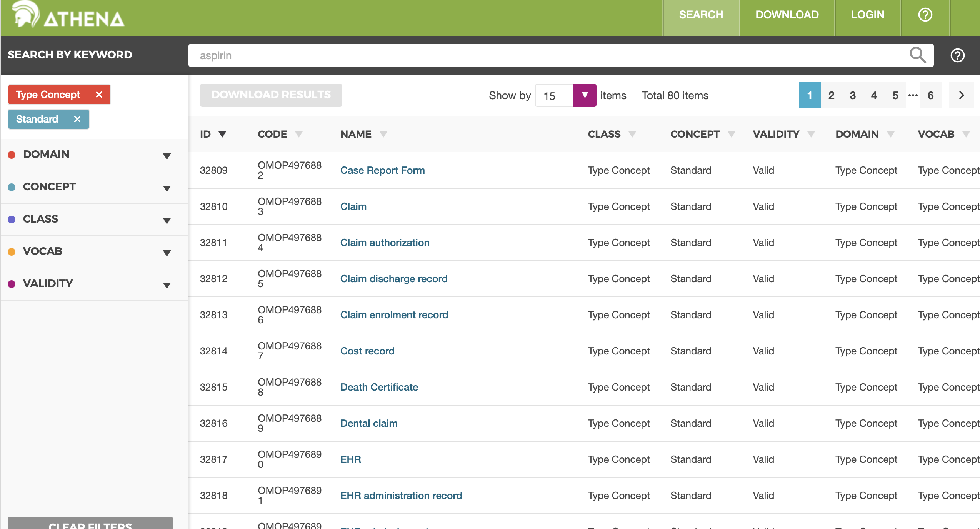Go to next results page arrow
The height and width of the screenshot is (529, 980).
(x=961, y=95)
